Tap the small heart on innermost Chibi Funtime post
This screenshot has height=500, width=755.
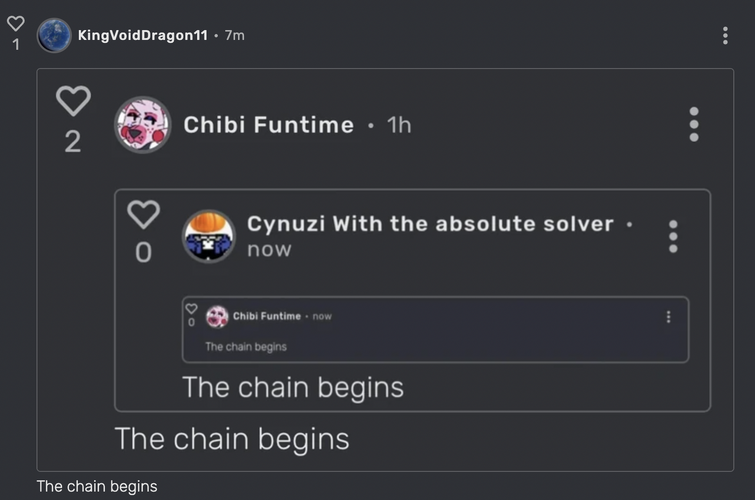click(192, 309)
